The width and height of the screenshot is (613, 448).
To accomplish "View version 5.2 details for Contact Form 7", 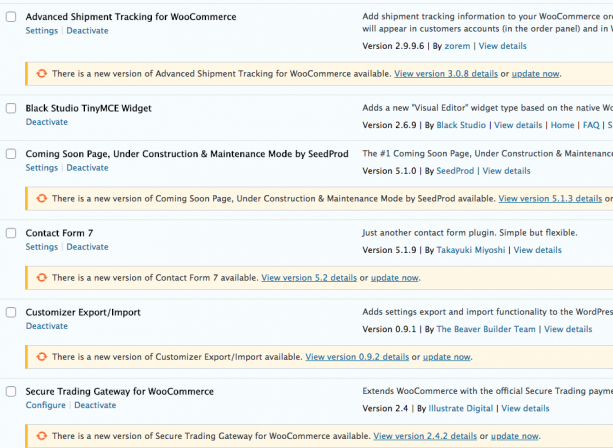I will click(x=308, y=277).
